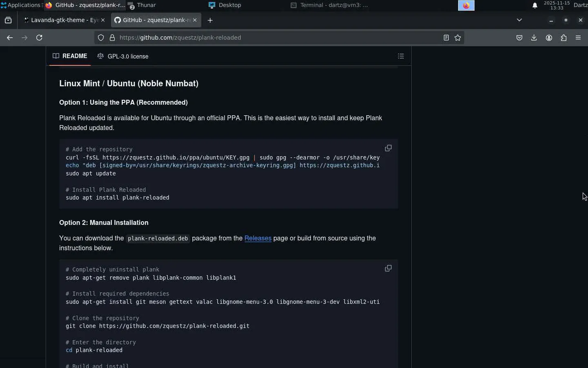The image size is (588, 368).
Task: Reload the current GitHub page
Action: tap(39, 38)
